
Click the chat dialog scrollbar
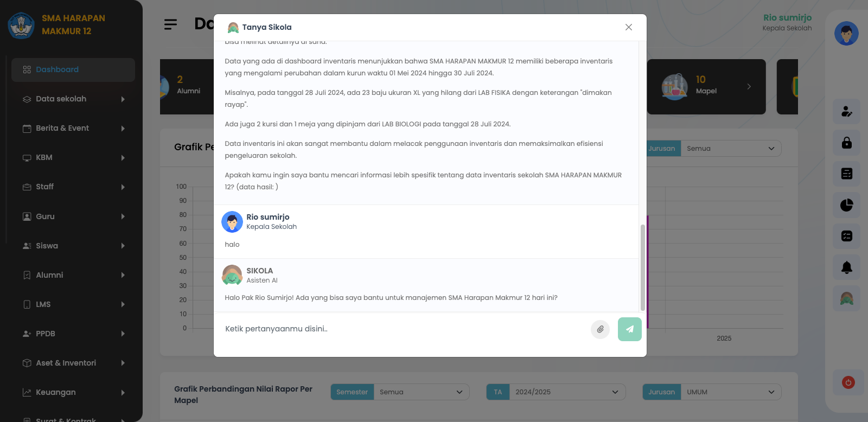[x=642, y=267]
